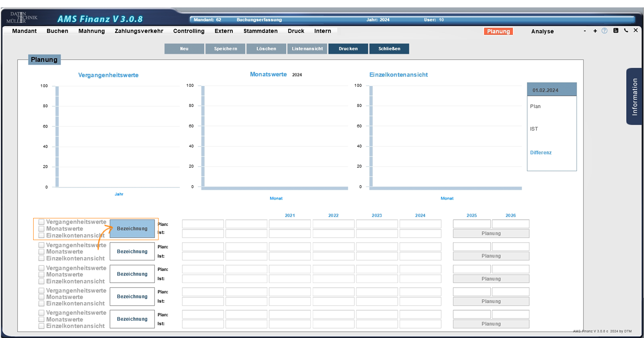Click the minus zoom-out icon
Image resolution: width=644 pixels, height=338 pixels.
point(585,31)
